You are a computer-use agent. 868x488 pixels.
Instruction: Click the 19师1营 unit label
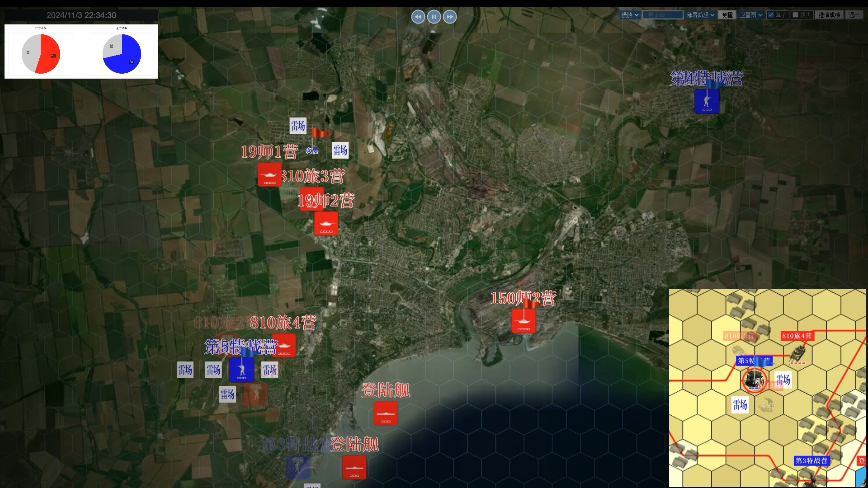pos(269,152)
